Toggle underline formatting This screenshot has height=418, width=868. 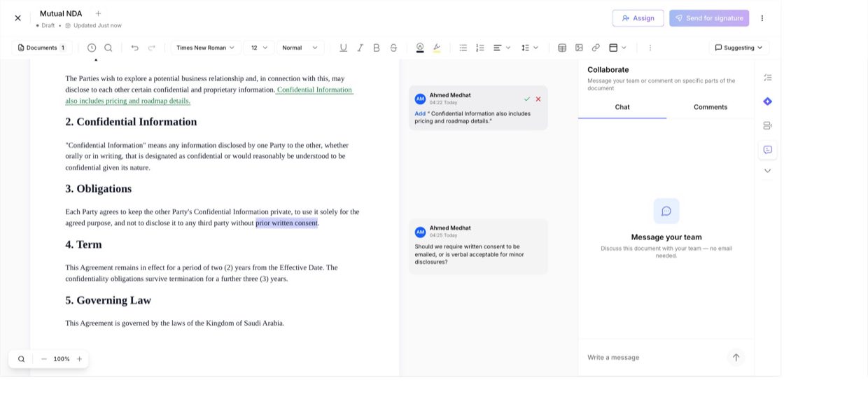tap(343, 48)
